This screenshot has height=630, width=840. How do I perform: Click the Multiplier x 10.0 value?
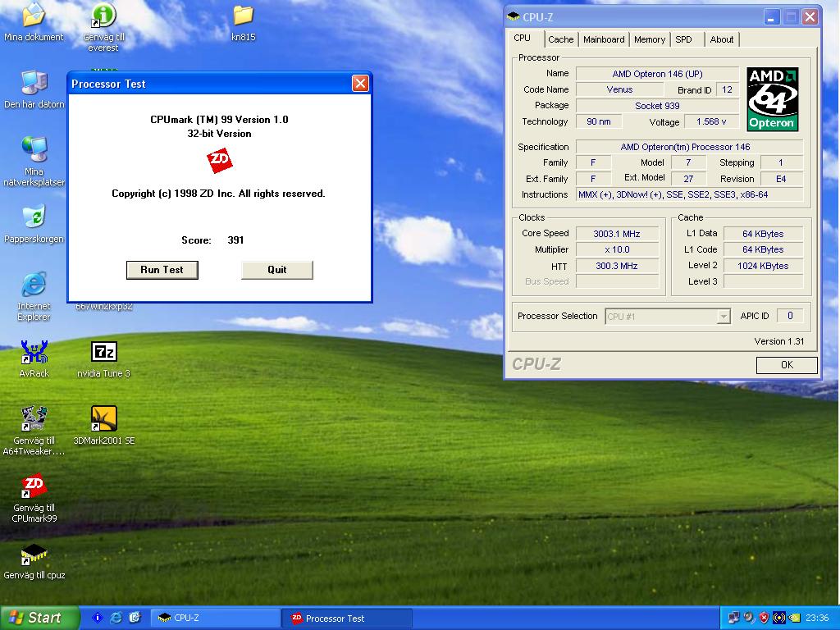point(617,249)
